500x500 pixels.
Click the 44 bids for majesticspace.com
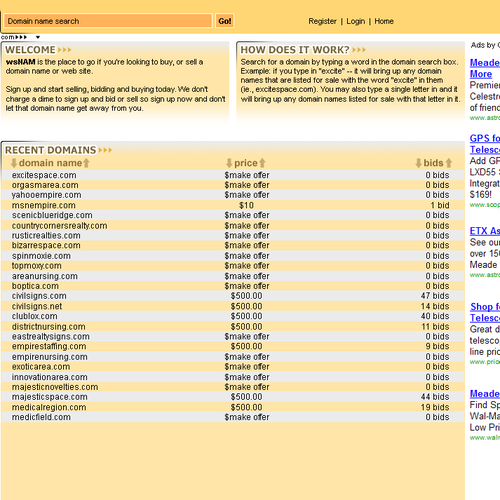click(435, 397)
